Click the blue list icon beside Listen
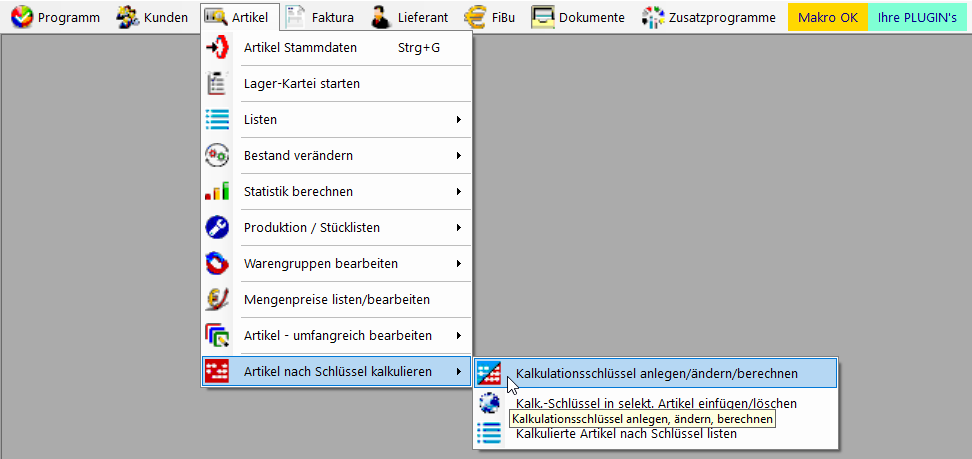The image size is (972, 459). [217, 119]
